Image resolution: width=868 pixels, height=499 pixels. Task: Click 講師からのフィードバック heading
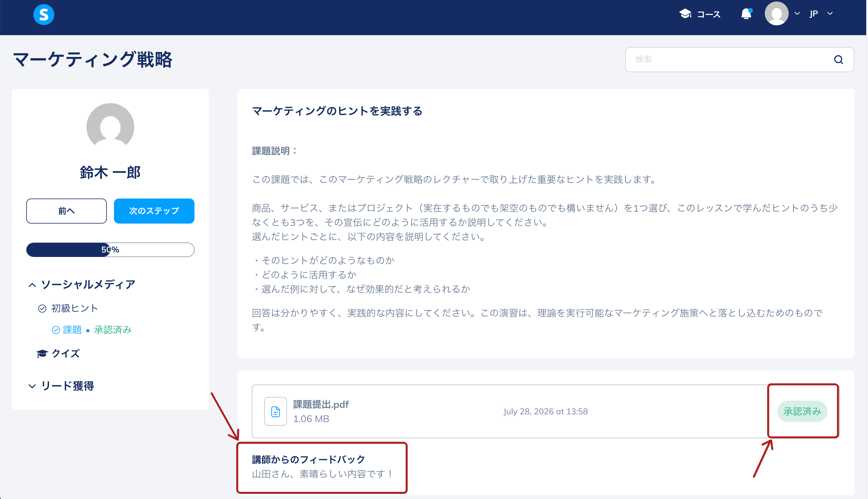(309, 459)
